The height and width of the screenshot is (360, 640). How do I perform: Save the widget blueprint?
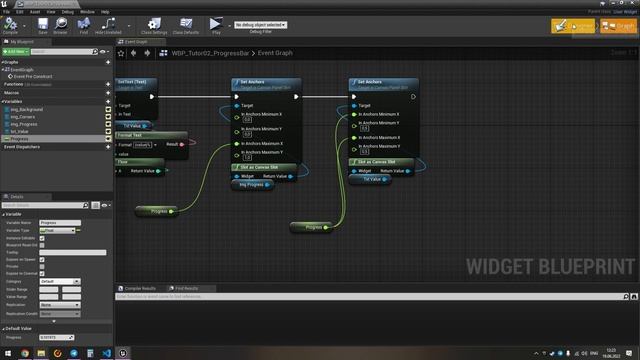point(42,25)
